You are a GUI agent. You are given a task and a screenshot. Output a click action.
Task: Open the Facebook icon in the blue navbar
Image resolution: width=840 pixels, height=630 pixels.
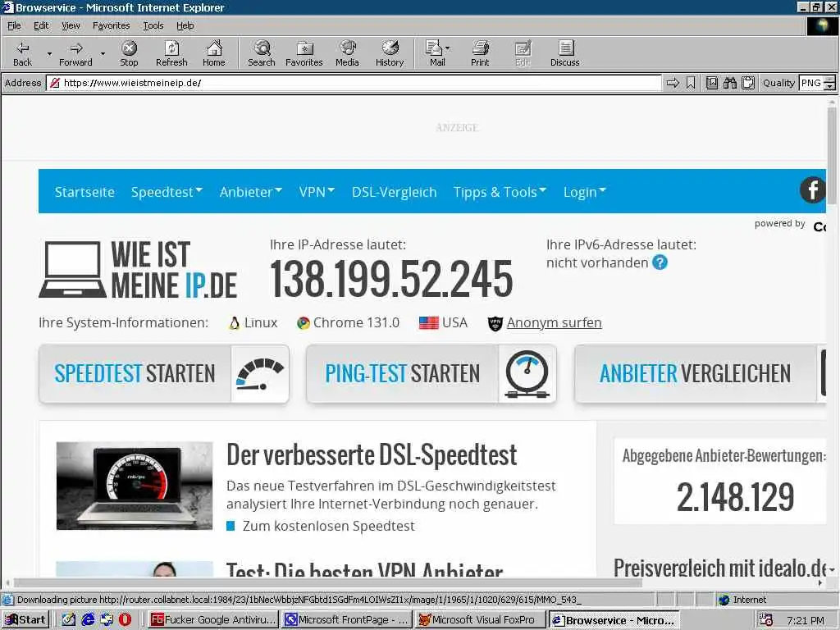[812, 189]
